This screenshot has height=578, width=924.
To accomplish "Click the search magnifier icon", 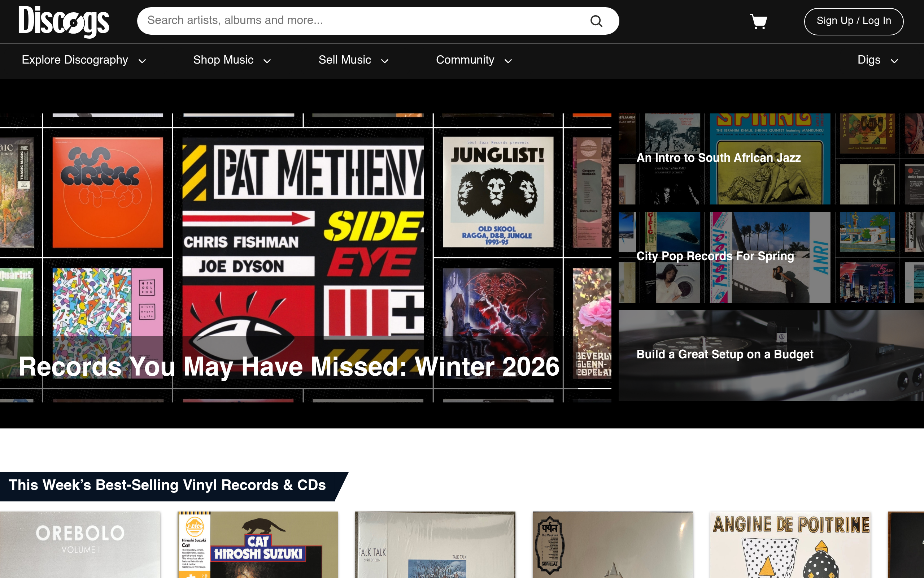I will pos(596,21).
